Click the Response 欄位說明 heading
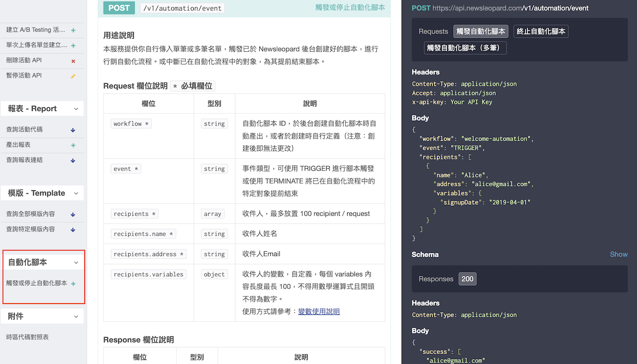This screenshot has height=364, width=637. tap(138, 340)
